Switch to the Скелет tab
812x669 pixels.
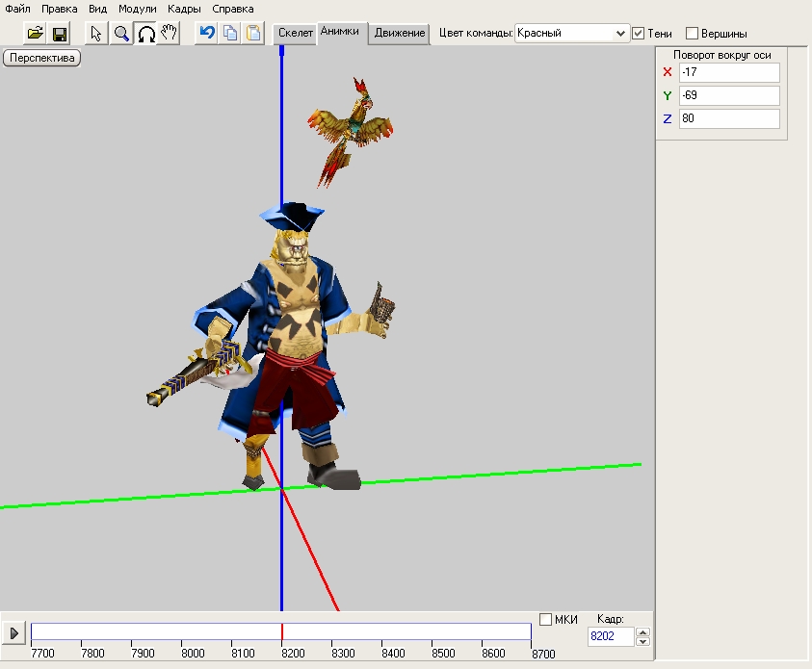[x=295, y=34]
